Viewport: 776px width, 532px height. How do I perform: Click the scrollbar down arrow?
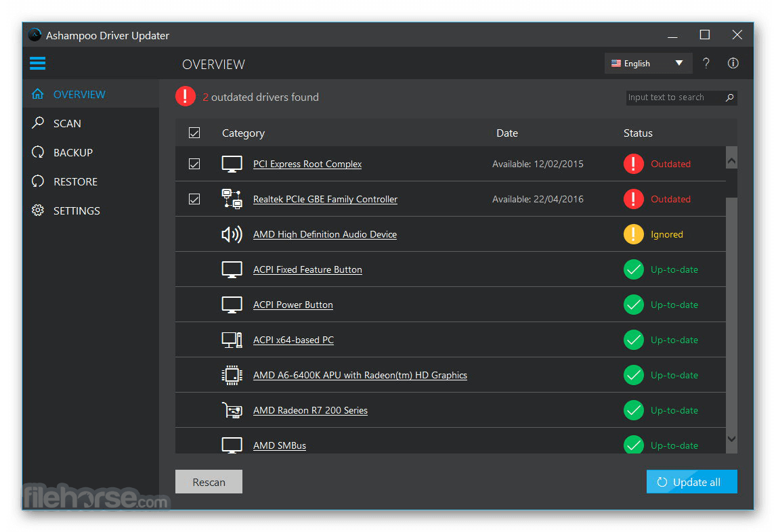coord(731,439)
